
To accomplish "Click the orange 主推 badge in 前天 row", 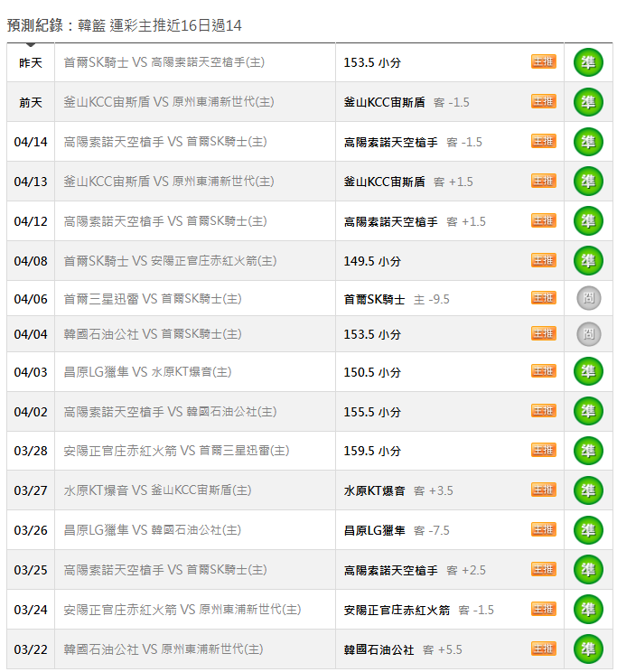I will [543, 101].
